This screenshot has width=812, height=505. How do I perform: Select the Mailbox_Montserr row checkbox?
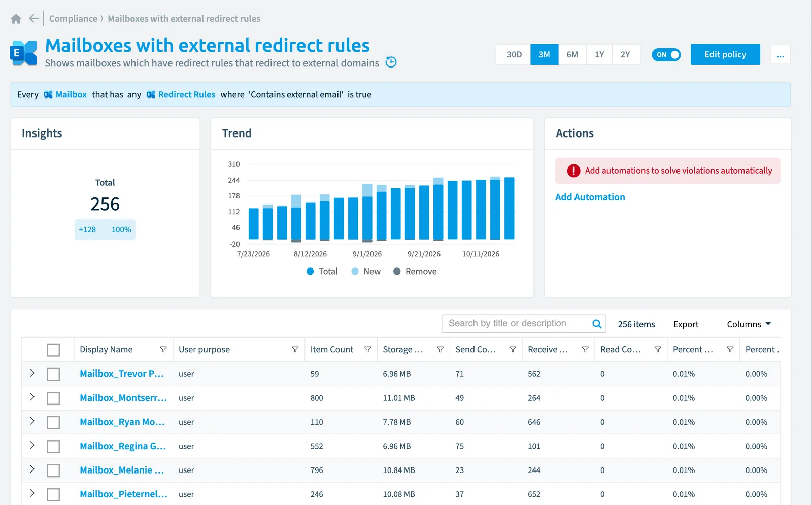click(53, 398)
